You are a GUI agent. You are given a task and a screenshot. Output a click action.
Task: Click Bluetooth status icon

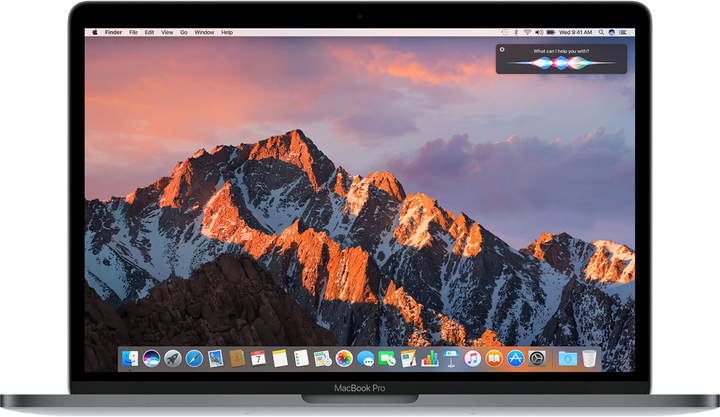pyautogui.click(x=516, y=32)
